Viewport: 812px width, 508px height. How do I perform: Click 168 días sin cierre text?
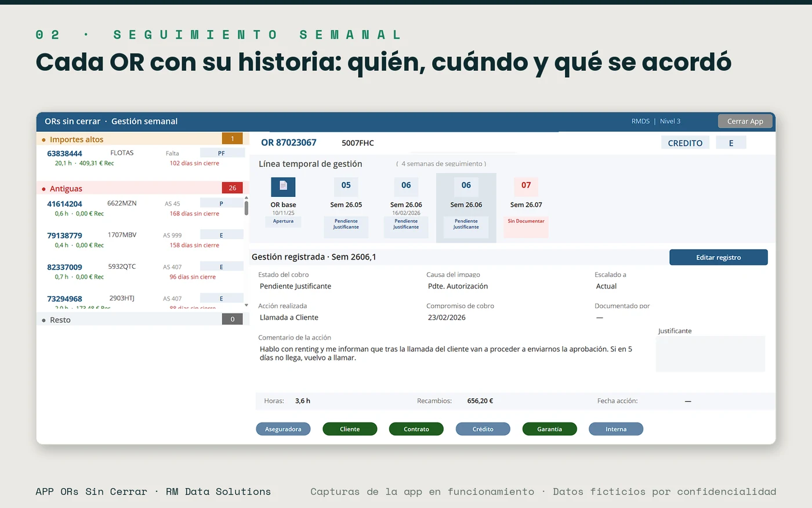(194, 214)
